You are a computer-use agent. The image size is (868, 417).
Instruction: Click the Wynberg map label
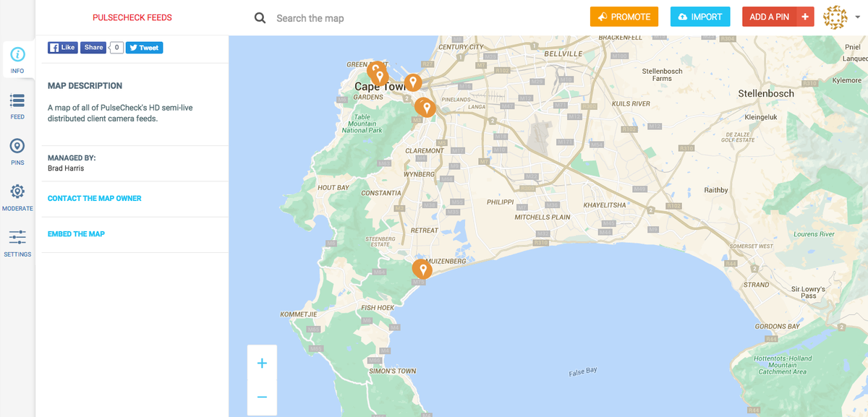coord(419,174)
